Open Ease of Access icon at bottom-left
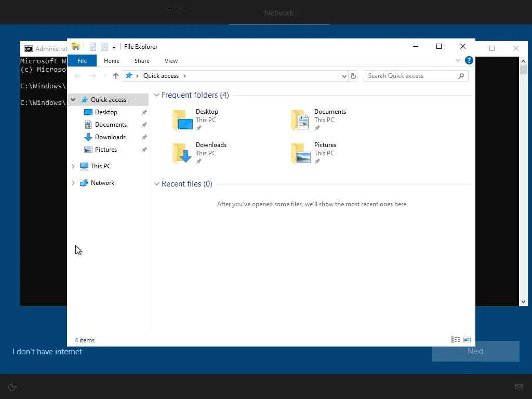This screenshot has width=532, height=399. [x=12, y=387]
